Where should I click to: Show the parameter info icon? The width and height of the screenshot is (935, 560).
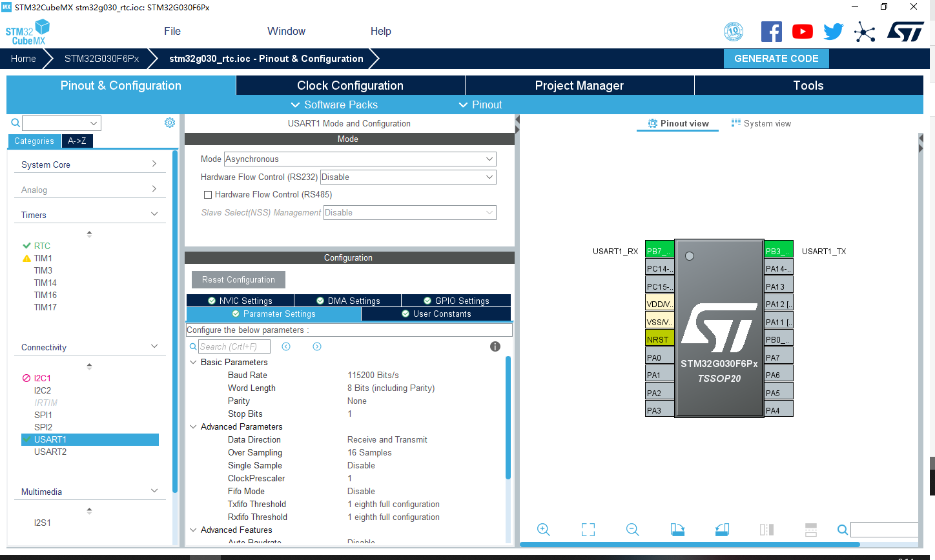coord(495,346)
